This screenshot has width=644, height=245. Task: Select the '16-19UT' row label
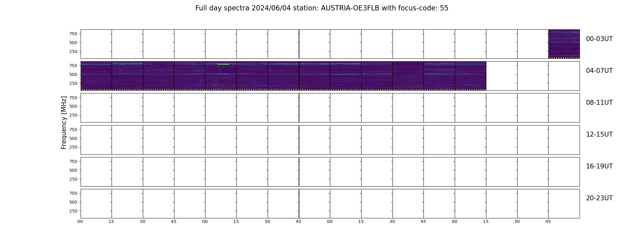click(599, 166)
